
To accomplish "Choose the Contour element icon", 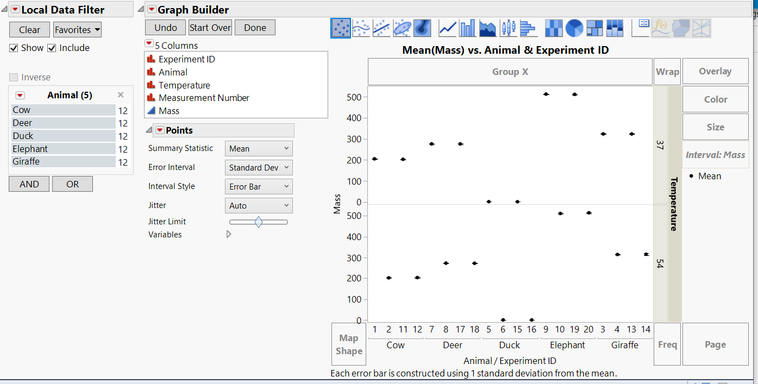I will pos(422,28).
